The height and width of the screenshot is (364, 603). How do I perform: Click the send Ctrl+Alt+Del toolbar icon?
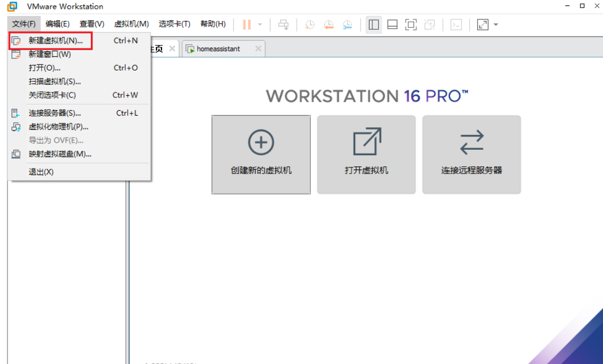284,25
